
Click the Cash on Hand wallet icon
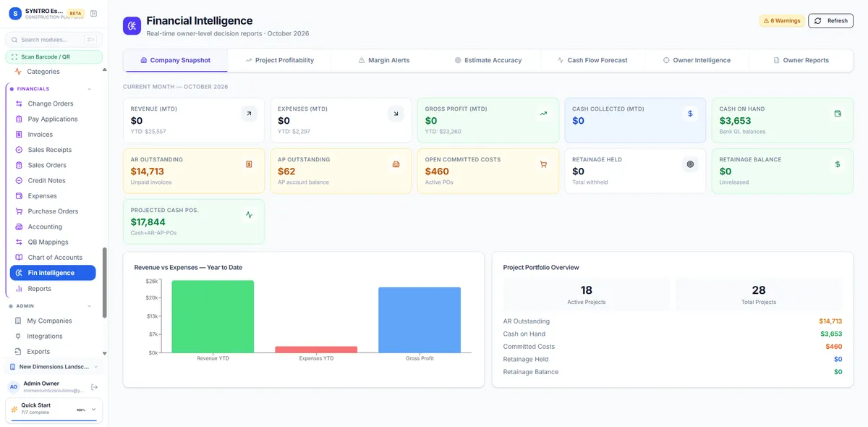click(x=838, y=114)
